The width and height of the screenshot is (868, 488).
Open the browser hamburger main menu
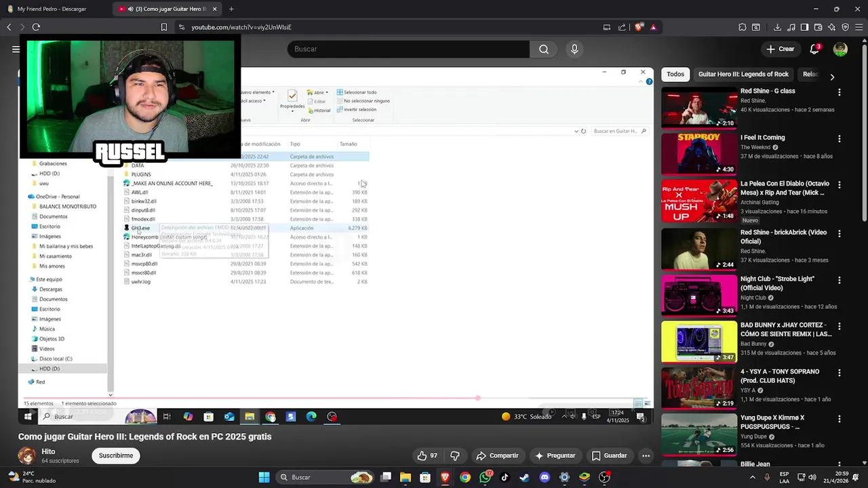pyautogui.click(x=859, y=27)
